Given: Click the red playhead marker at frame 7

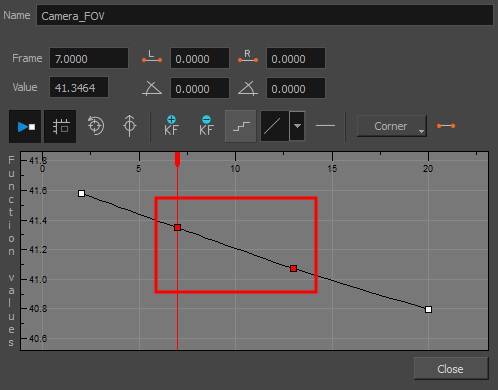Looking at the screenshot, I should pos(177,159).
